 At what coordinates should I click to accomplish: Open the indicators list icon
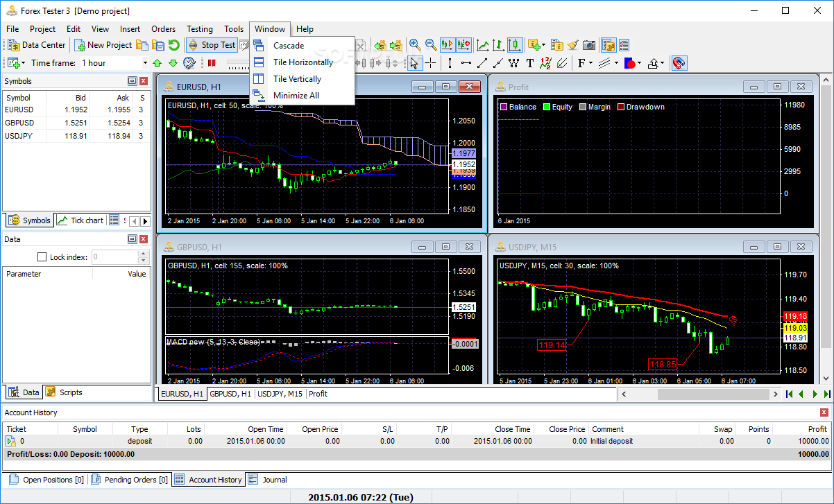(x=557, y=45)
